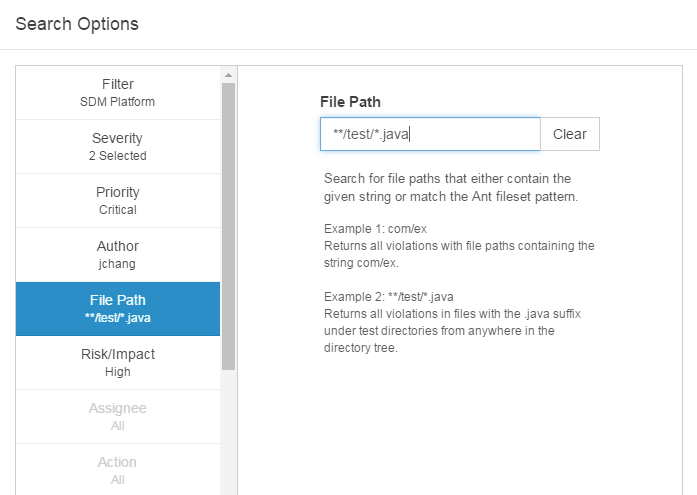Select the Author jchang option
The image size is (697, 495).
tap(118, 255)
